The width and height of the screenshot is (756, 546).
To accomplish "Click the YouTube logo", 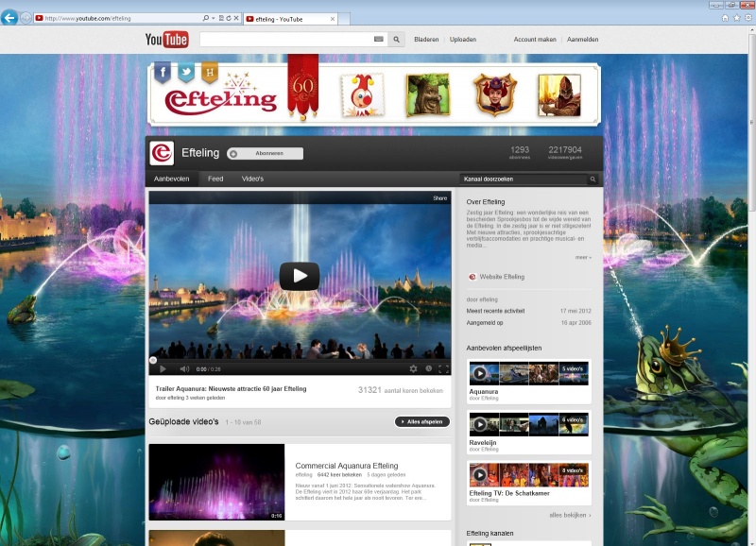I will (x=166, y=40).
